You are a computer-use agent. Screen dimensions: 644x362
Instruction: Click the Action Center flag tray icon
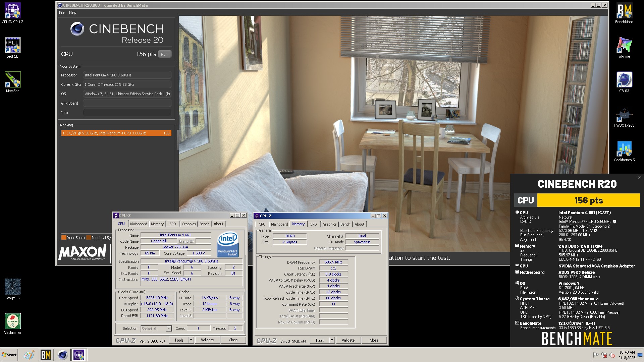[x=596, y=355]
